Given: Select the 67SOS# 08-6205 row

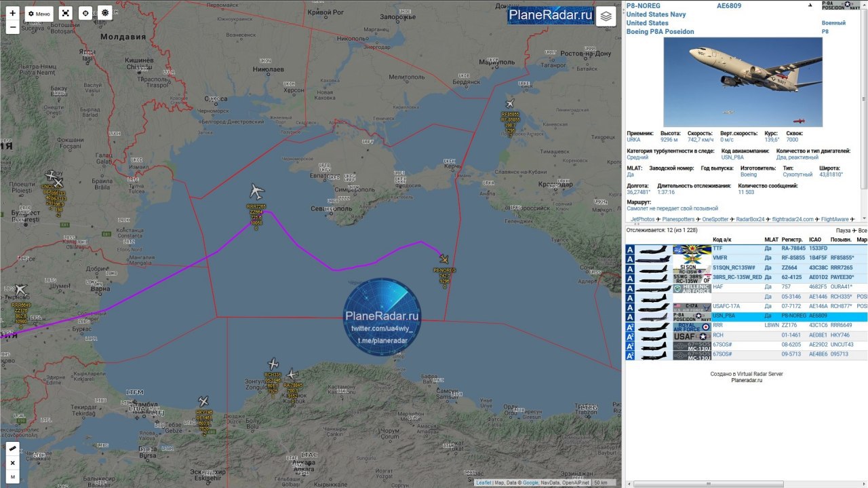Looking at the screenshot, I should tap(746, 345).
